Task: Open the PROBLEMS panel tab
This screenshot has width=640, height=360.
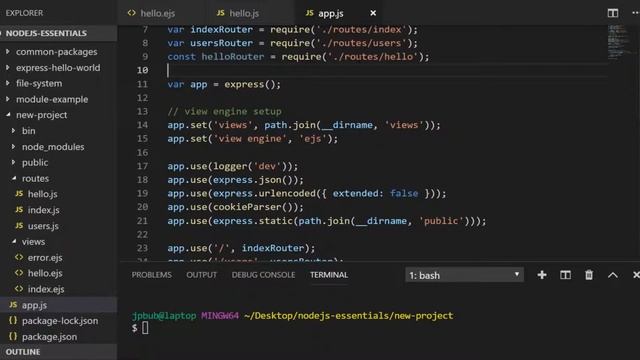Action: click(151, 275)
